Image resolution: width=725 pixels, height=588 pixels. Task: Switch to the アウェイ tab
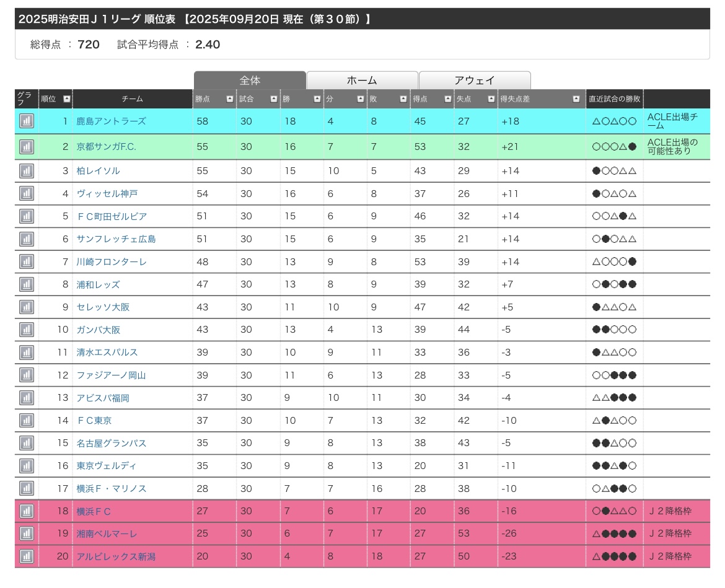475,81
